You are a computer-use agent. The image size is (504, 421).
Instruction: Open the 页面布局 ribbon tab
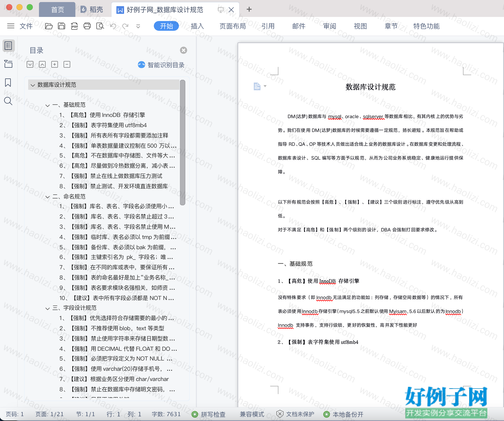[233, 26]
